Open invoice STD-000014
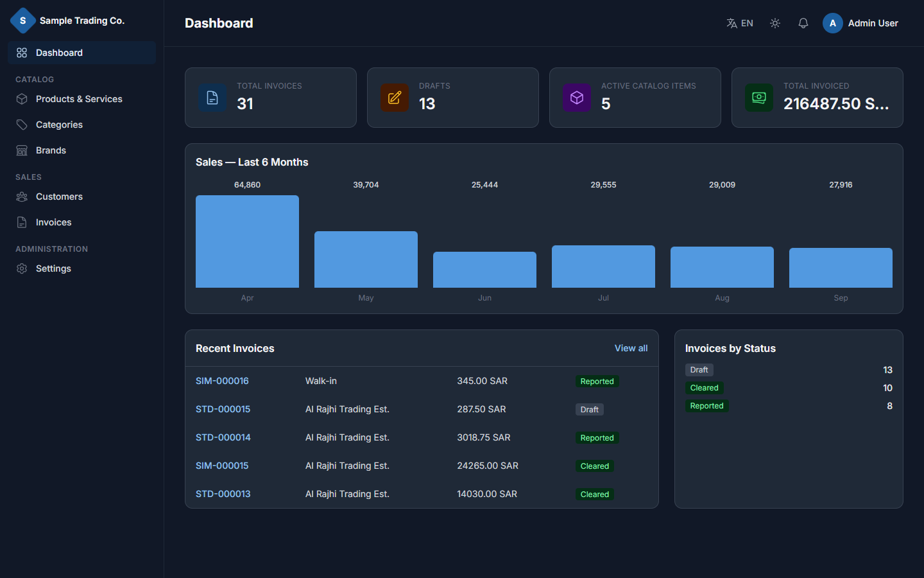The width and height of the screenshot is (924, 578). click(223, 437)
